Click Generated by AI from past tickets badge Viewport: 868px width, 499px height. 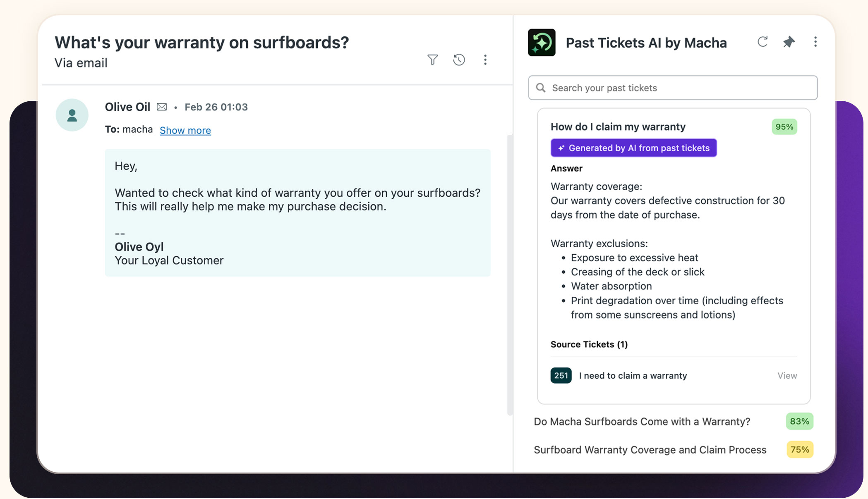click(x=633, y=148)
